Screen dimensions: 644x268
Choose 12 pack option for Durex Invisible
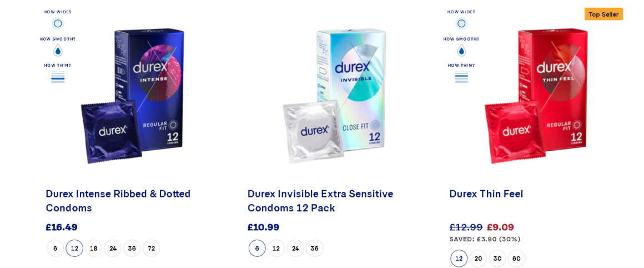(276, 249)
